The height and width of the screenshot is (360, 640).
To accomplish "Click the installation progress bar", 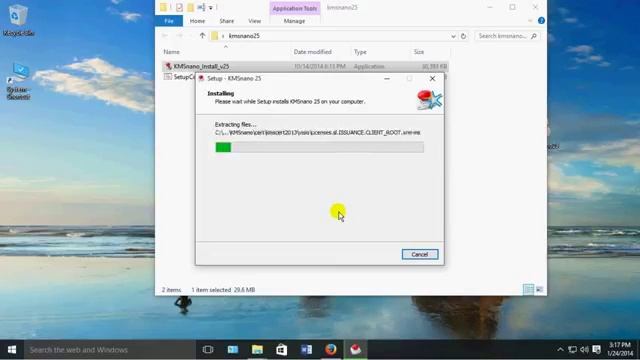I will 320,147.
